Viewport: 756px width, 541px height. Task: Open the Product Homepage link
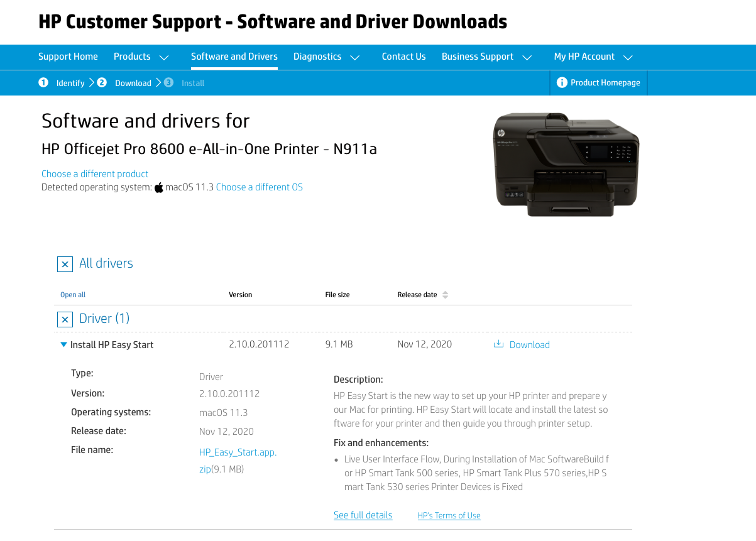[605, 82]
